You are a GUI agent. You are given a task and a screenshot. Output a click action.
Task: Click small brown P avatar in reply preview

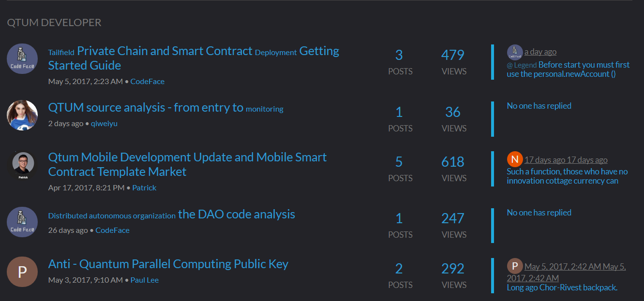[x=515, y=266]
